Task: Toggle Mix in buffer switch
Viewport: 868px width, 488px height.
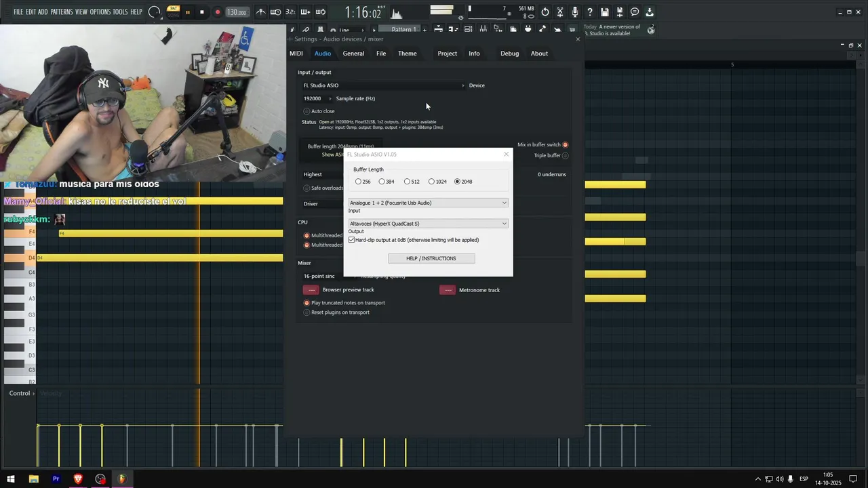Action: [565, 144]
